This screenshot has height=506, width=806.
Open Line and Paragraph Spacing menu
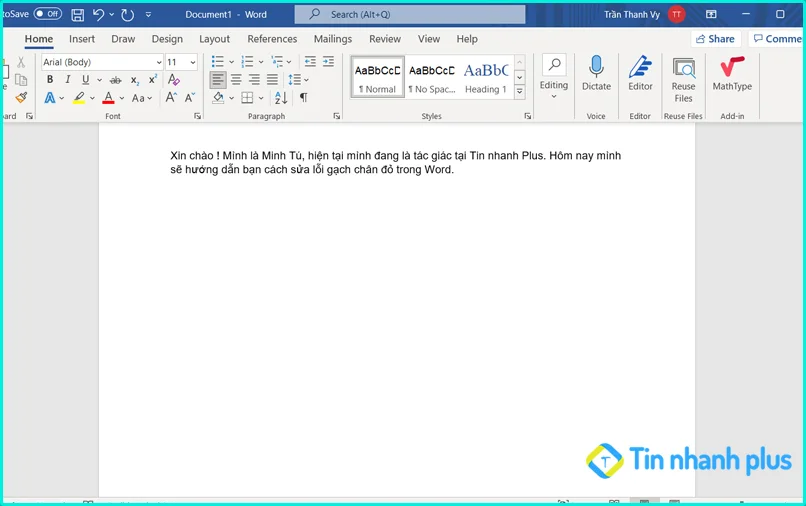(298, 80)
